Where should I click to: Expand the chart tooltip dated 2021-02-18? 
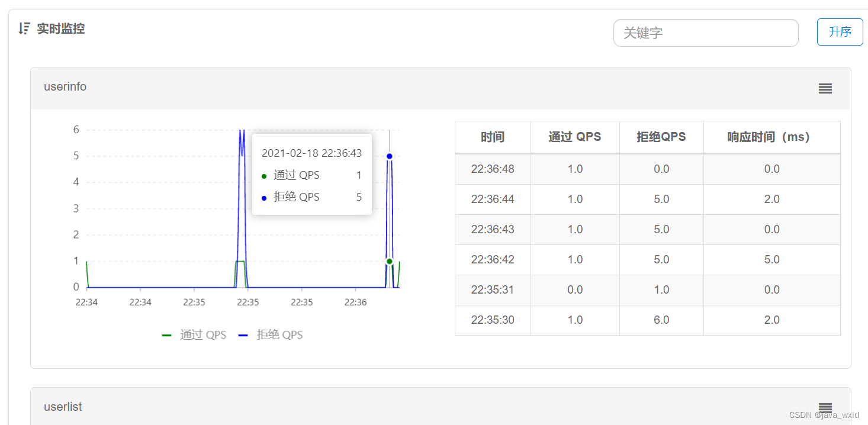[312, 153]
